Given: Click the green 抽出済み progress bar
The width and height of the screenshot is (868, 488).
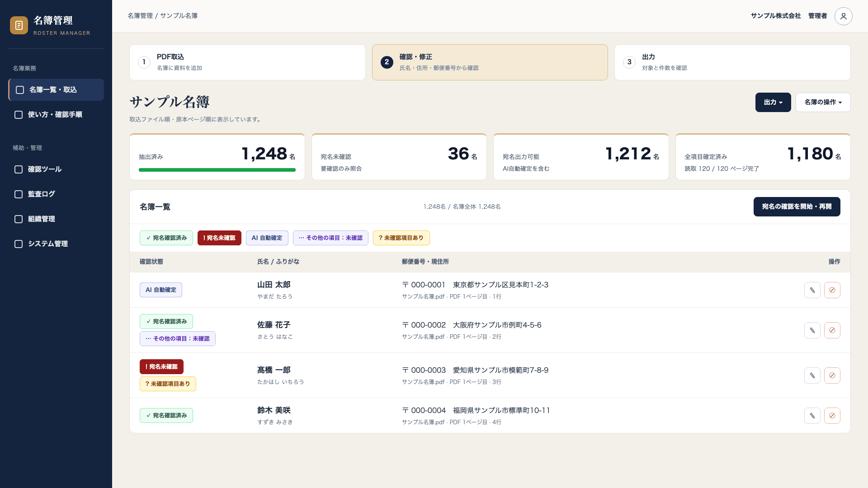Looking at the screenshot, I should [217, 170].
